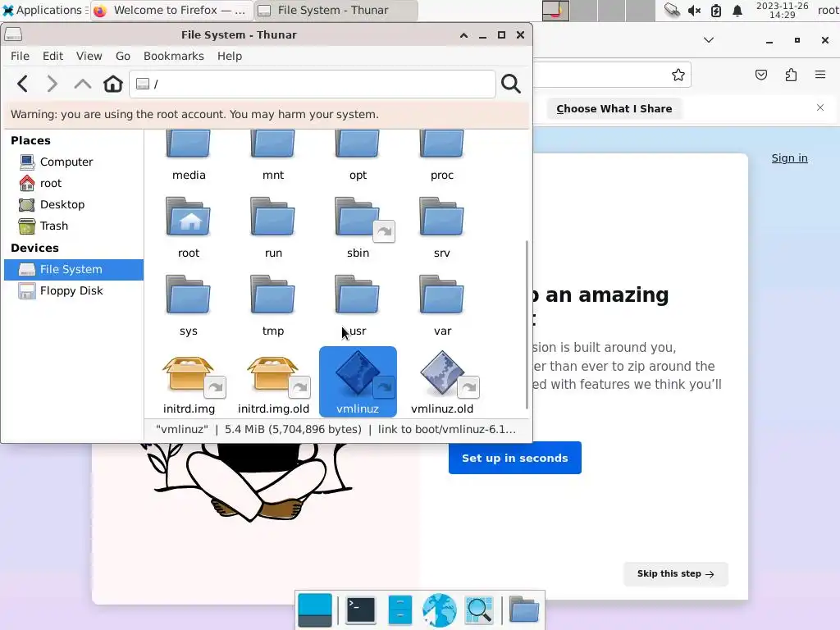The image size is (840, 630).
Task: Open the Bookmarks menu in Thunar
Action: click(x=174, y=57)
